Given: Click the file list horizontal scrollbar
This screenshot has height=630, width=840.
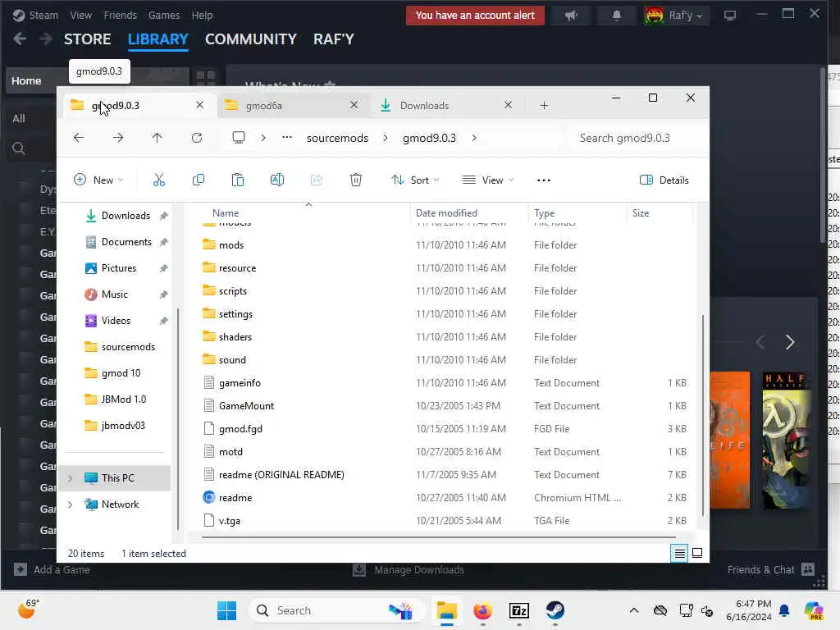Looking at the screenshot, I should pos(438,536).
